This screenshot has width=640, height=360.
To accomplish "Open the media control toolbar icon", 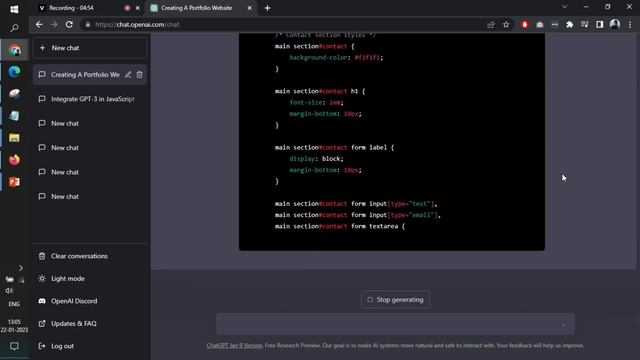I will pos(584,24).
